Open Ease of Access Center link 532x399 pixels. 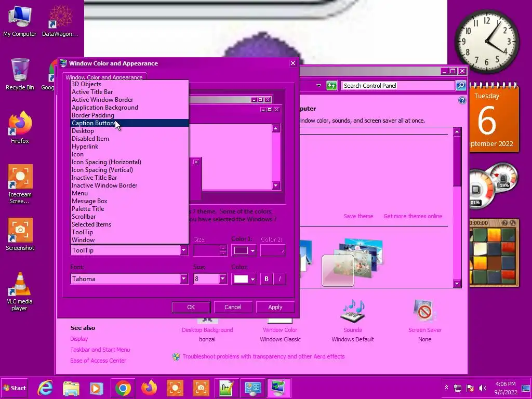[x=98, y=361]
